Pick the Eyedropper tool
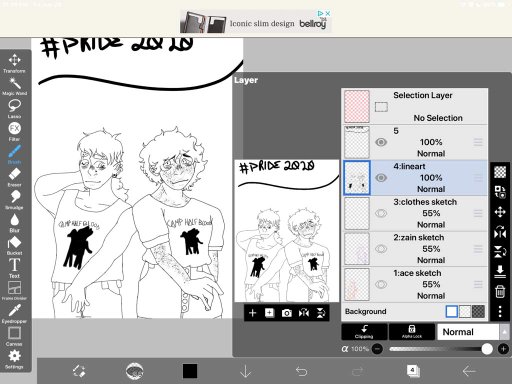The height and width of the screenshot is (384, 512). point(14,314)
